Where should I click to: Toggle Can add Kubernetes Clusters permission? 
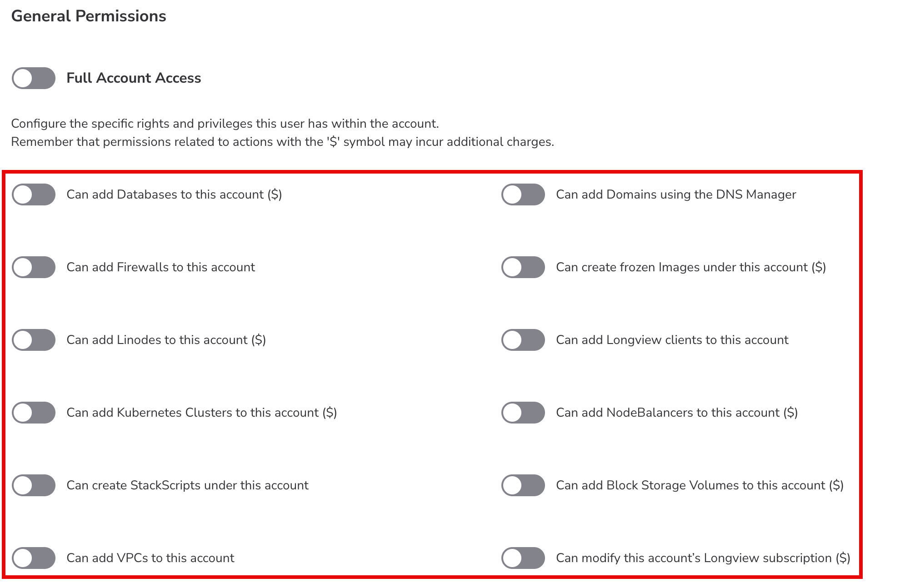coord(34,413)
